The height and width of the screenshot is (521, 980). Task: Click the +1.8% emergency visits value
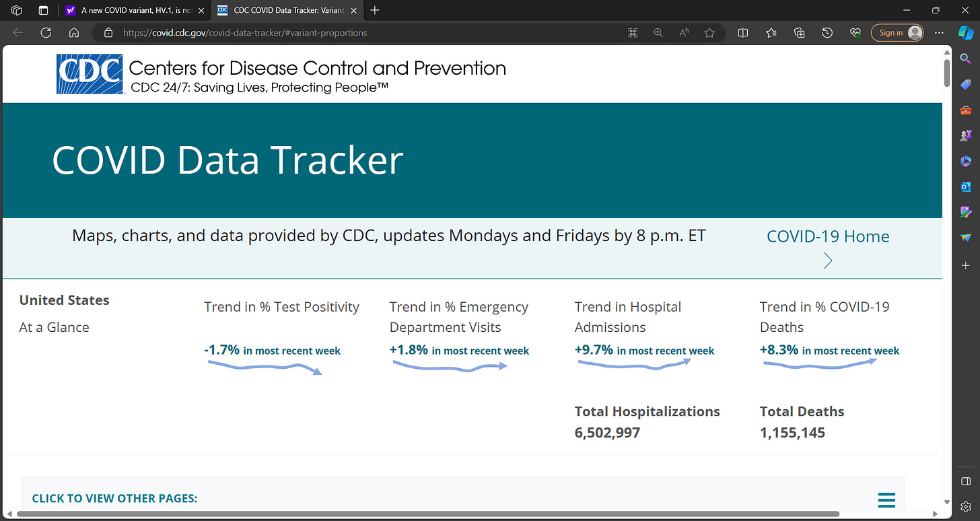[x=409, y=350]
